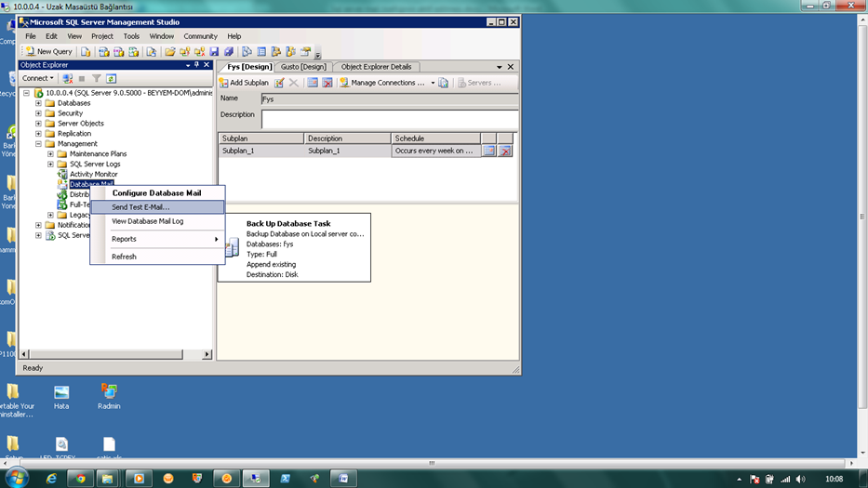
Task: Expand the Databases folder
Action: pyautogui.click(x=38, y=103)
